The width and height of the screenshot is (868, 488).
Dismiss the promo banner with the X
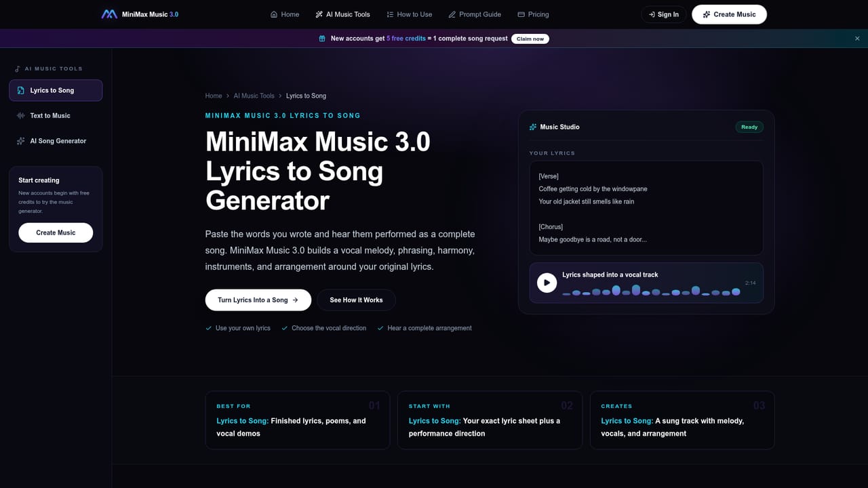(857, 39)
